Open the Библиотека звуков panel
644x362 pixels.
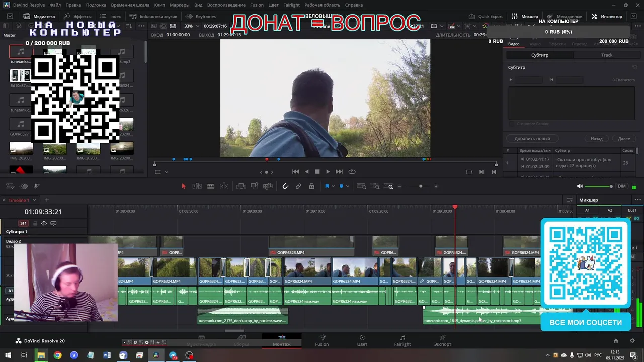pos(153,16)
